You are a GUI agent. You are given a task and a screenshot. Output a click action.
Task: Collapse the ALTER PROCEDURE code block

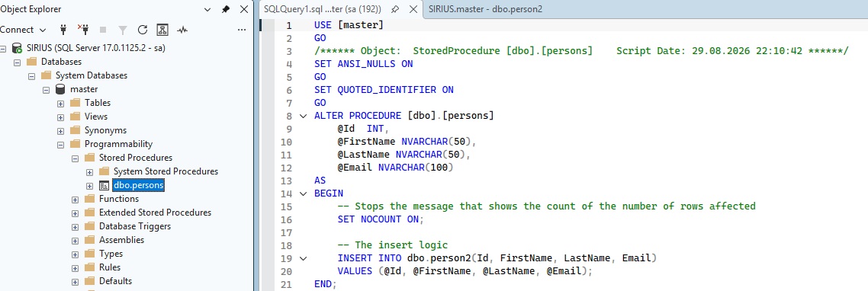pos(303,116)
